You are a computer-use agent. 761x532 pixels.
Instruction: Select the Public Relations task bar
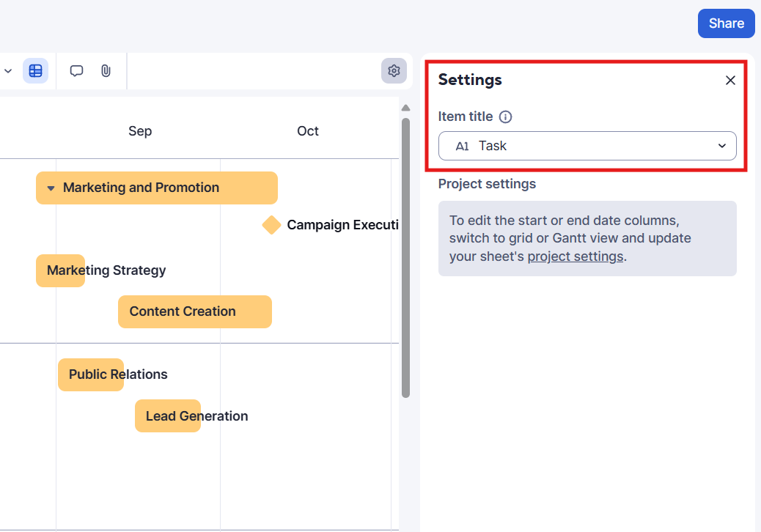click(90, 374)
